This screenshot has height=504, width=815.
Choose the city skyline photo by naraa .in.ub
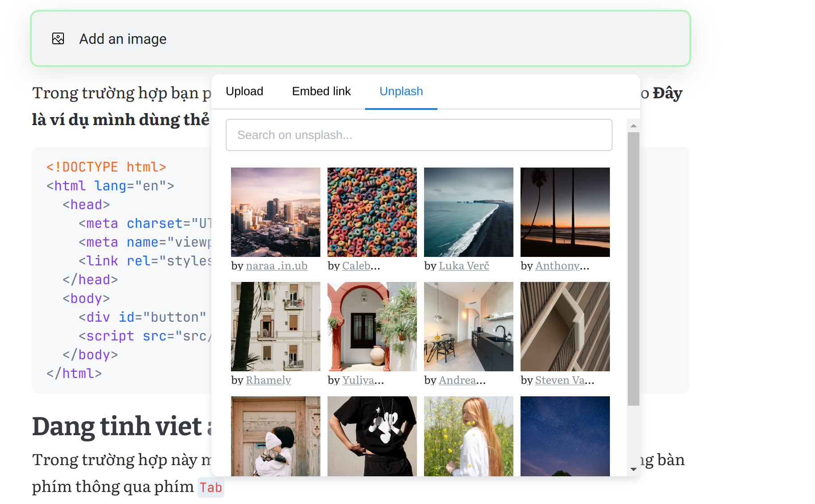click(276, 212)
